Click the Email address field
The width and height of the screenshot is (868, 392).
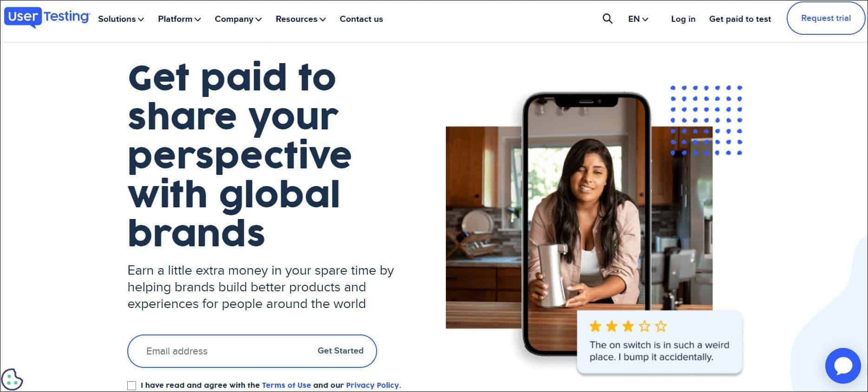click(221, 351)
